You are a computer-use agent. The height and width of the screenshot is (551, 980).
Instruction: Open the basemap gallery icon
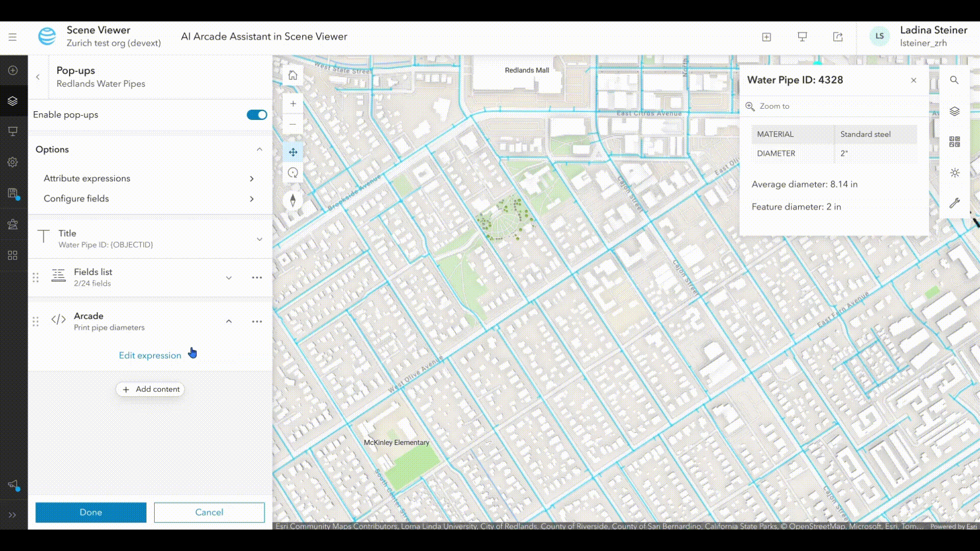[x=954, y=142]
